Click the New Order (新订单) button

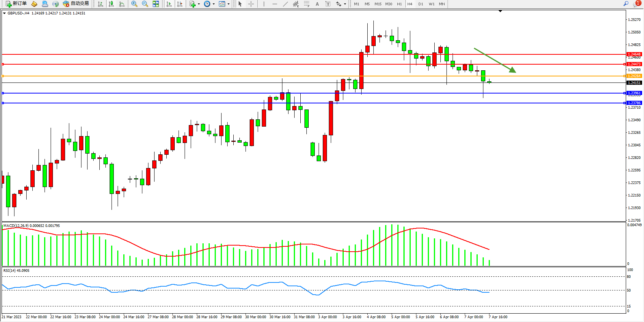tap(16, 4)
